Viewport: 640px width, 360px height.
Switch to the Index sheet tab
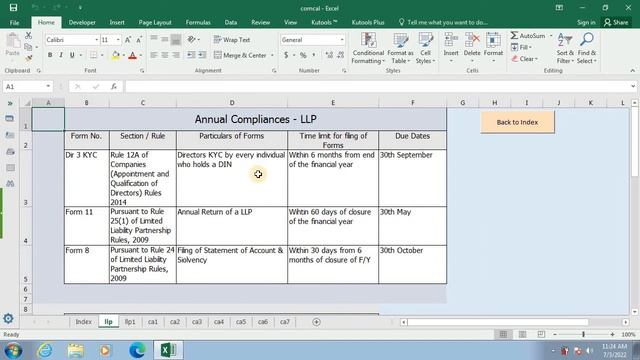point(83,322)
